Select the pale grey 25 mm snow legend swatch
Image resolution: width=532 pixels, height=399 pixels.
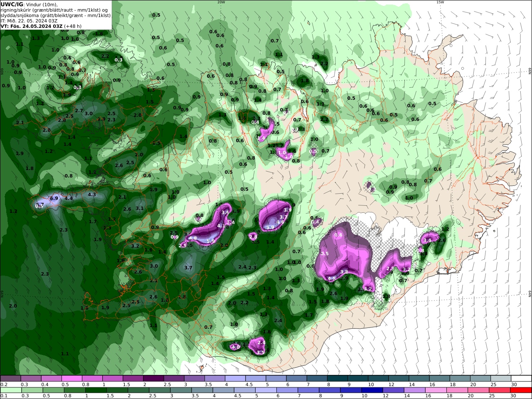click(x=500, y=379)
